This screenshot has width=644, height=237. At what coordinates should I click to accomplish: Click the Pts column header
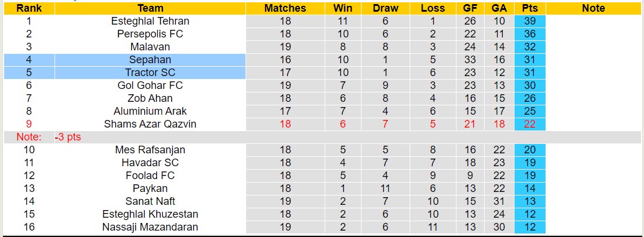(x=530, y=8)
